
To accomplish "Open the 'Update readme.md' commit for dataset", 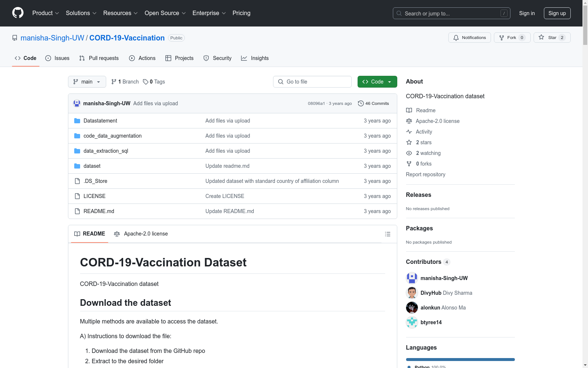I will 227,166.
